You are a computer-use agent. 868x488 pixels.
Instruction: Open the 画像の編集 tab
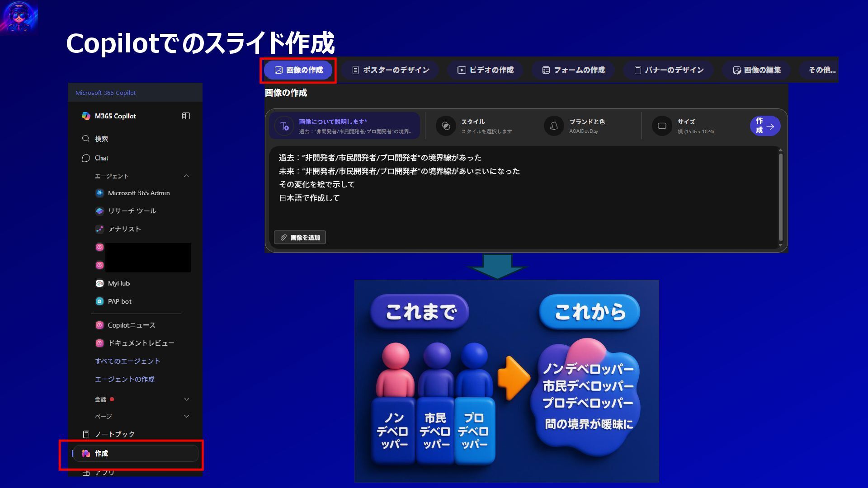[x=757, y=70]
